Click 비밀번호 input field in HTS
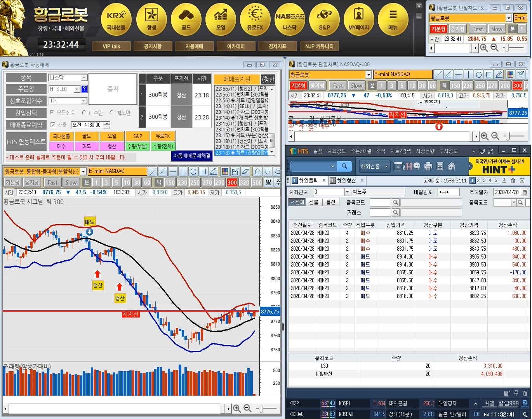The width and height of the screenshot is (532, 419). pos(449,192)
